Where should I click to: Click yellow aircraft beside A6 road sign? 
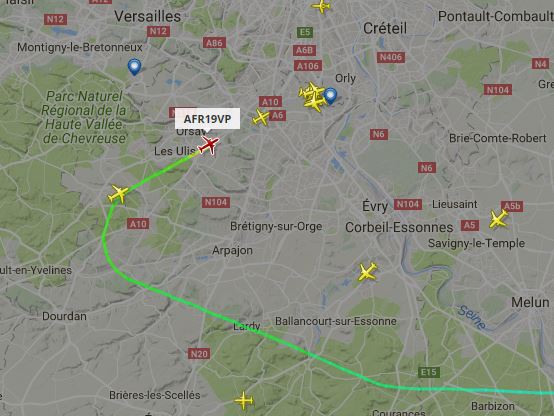pos(261,117)
